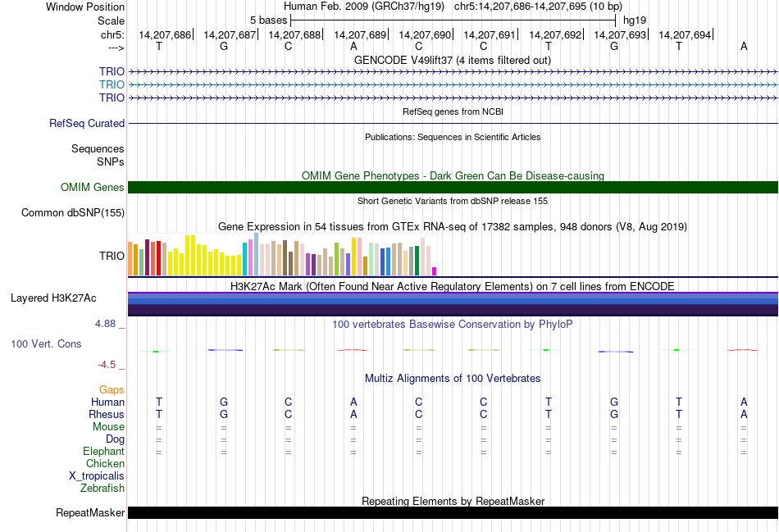Select the Human species label
This screenshot has width=779, height=532.
coord(107,402)
